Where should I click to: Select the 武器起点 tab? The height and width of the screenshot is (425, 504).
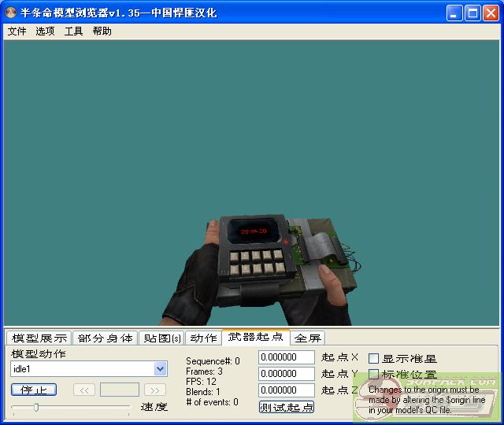pos(255,337)
